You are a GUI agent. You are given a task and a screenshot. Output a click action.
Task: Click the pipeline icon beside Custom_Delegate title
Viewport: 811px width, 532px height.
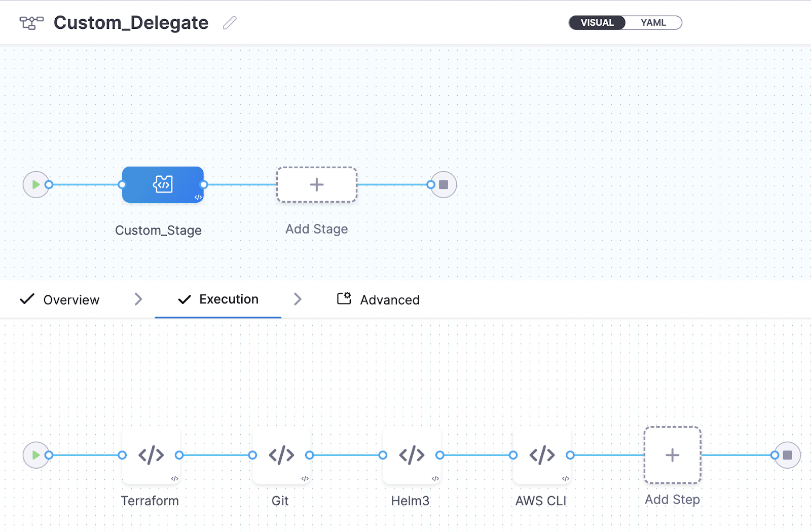[31, 23]
